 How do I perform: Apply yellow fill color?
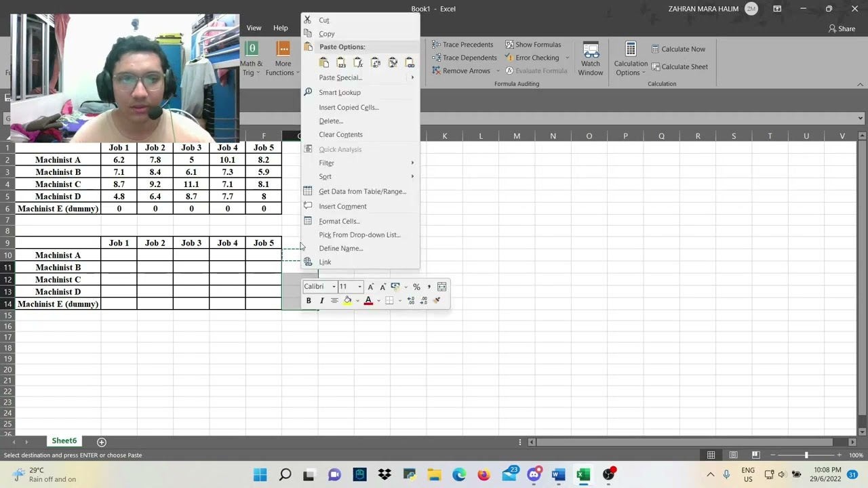point(347,301)
